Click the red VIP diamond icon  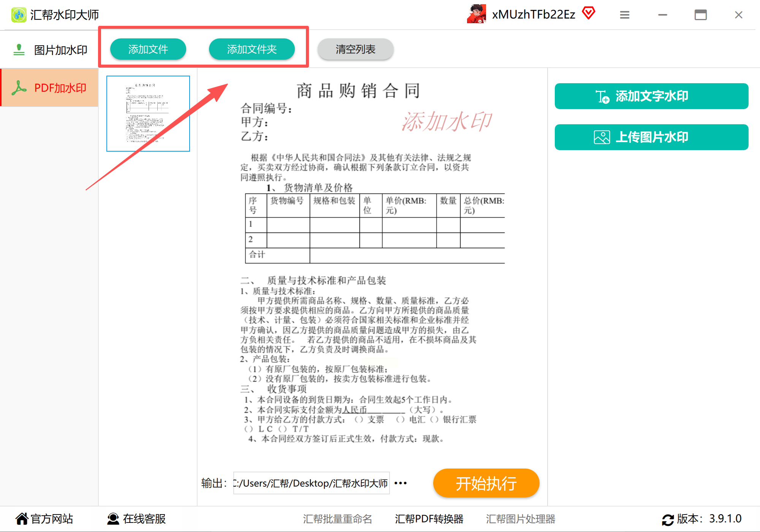pyautogui.click(x=588, y=13)
